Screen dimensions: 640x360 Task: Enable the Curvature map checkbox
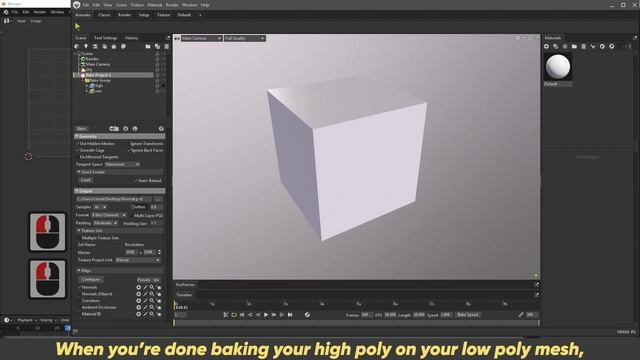point(79,301)
